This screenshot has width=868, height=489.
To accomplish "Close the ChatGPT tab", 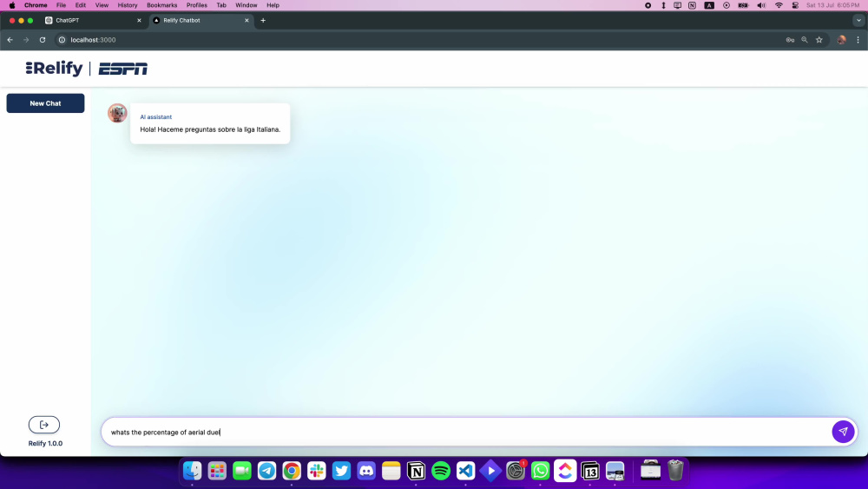I will (x=139, y=21).
